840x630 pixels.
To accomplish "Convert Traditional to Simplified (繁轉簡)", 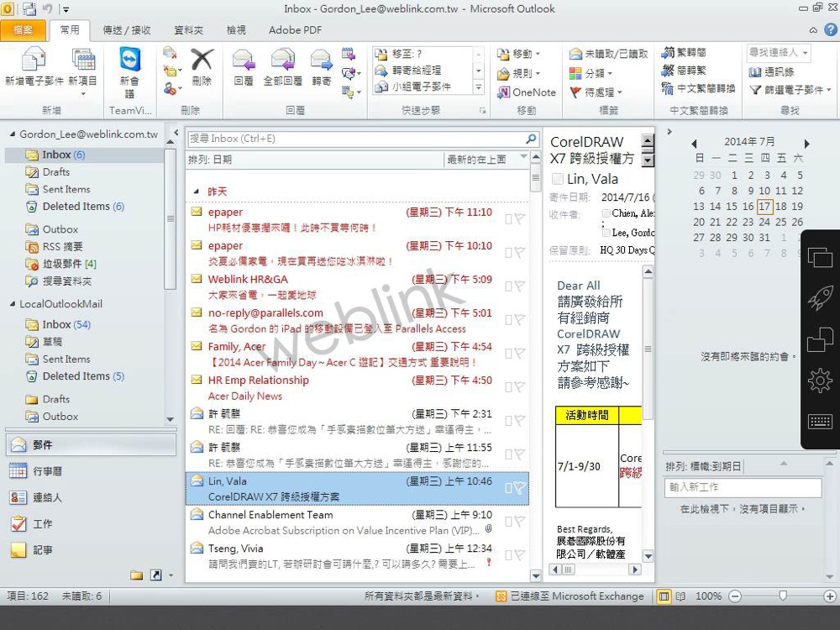I will point(684,52).
